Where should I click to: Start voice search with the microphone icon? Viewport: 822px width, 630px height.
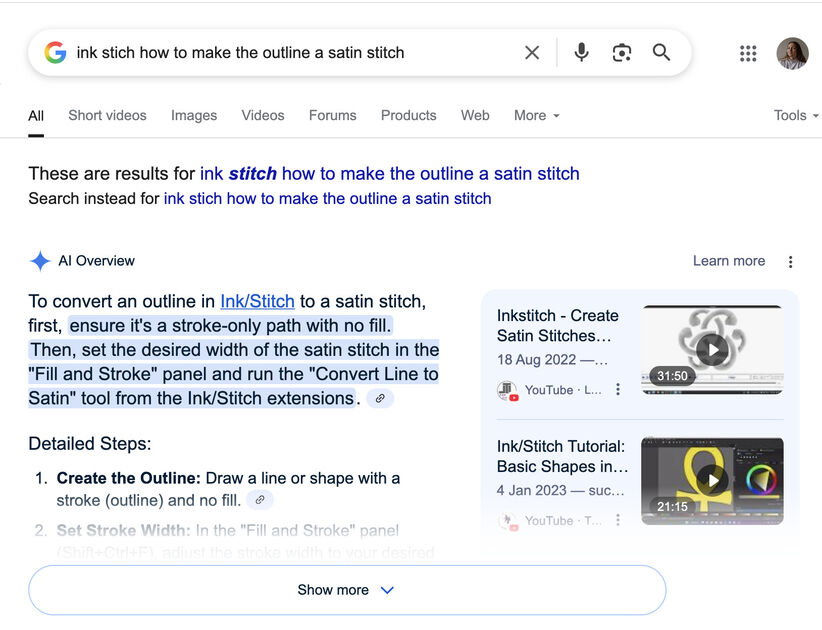click(x=581, y=52)
